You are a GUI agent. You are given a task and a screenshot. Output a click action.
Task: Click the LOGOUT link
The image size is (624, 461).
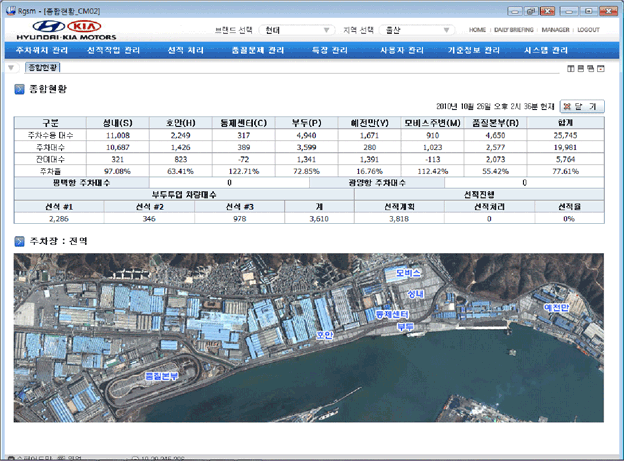[588, 30]
